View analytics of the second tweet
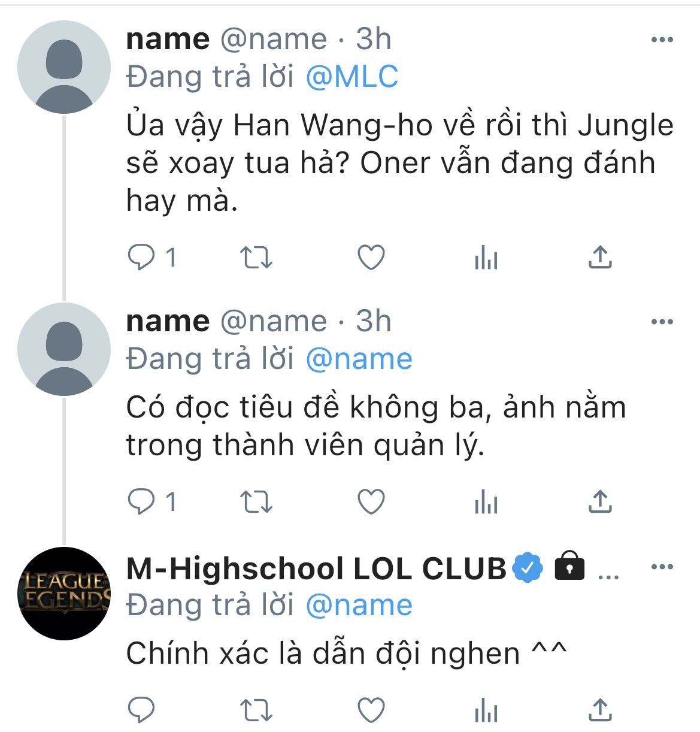Screen dimensions: 700x732 point(486,502)
